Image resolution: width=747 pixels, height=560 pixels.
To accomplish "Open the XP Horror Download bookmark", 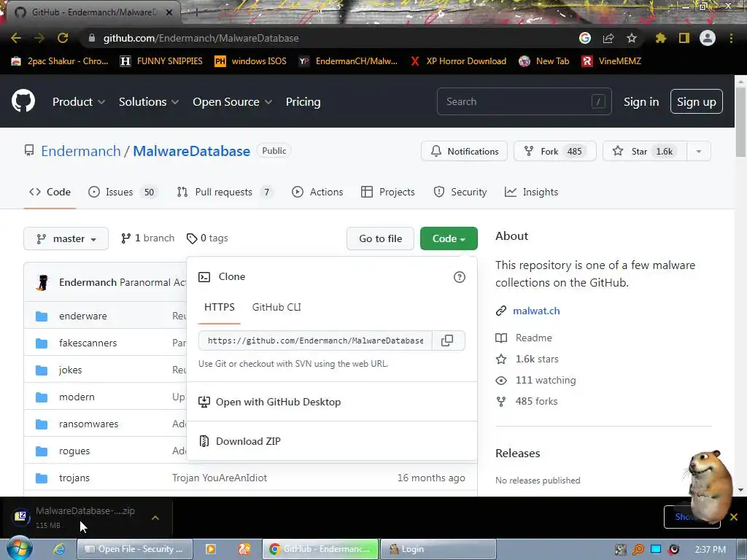I will pyautogui.click(x=458, y=61).
